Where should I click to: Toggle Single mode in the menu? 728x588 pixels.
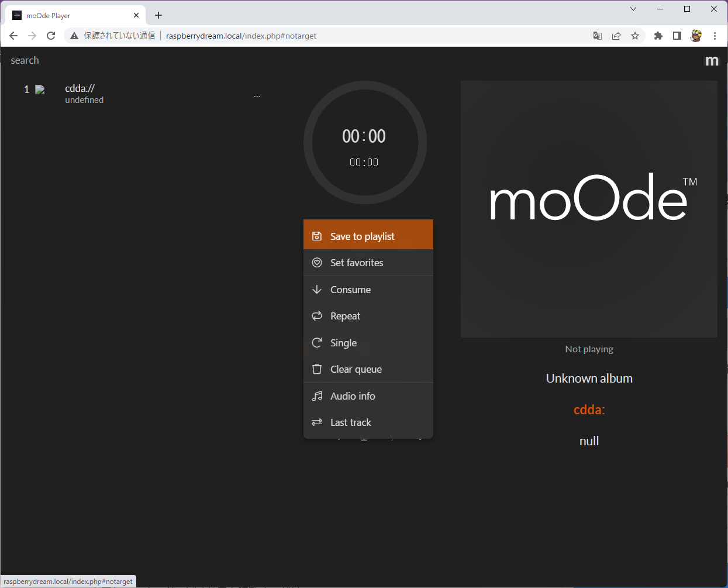[x=368, y=343]
